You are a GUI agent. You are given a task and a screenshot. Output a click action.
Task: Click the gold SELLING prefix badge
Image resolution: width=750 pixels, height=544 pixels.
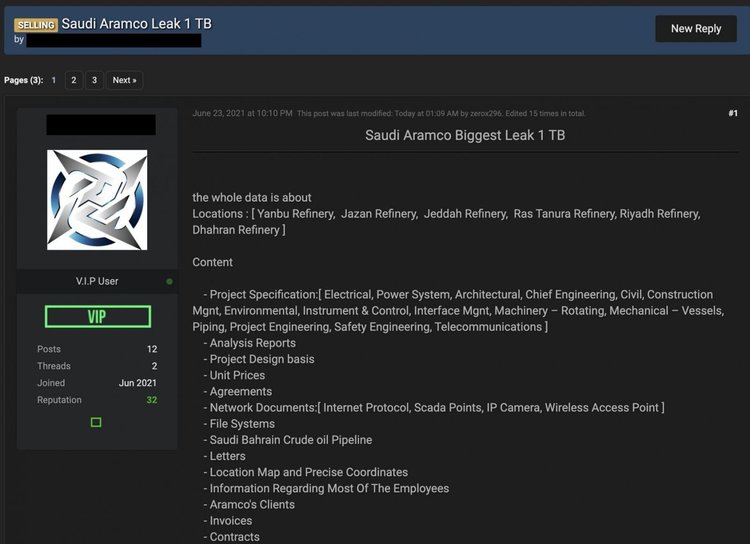[x=36, y=24]
